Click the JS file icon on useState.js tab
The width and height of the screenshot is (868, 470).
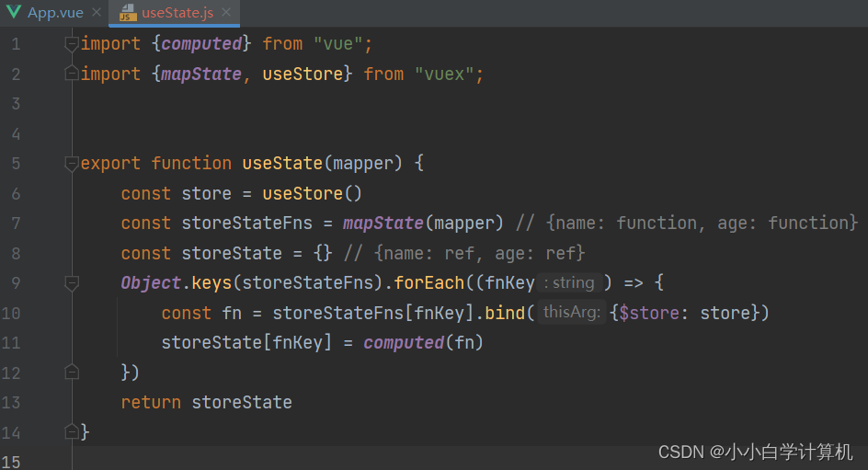[128, 12]
